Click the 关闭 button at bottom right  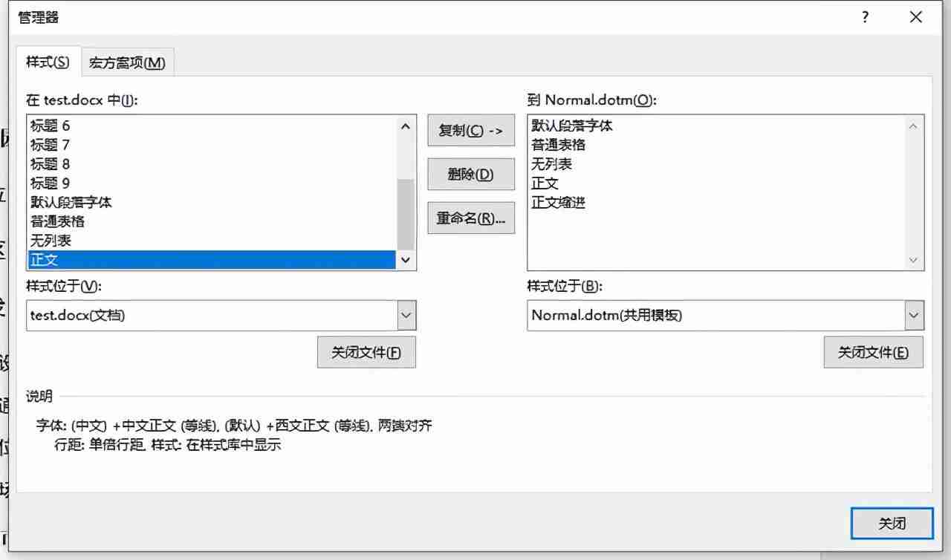(891, 524)
